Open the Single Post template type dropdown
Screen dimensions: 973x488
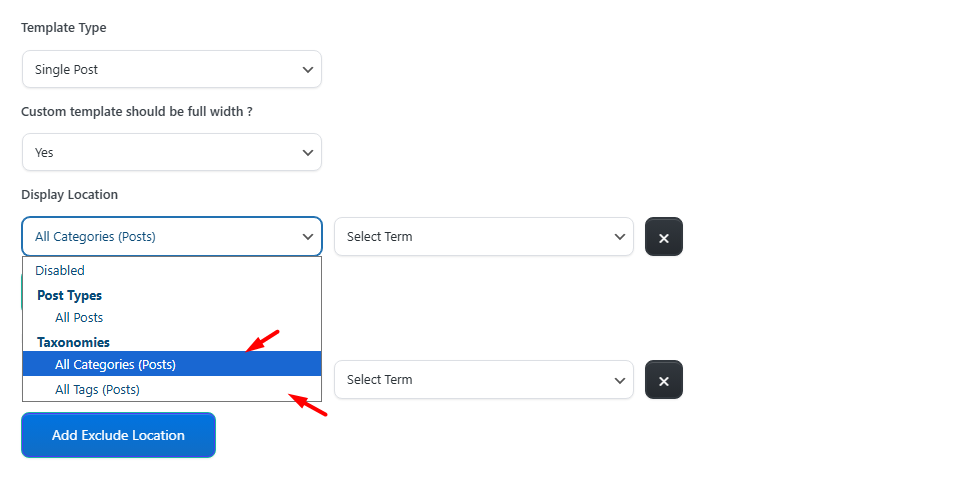[x=171, y=70]
